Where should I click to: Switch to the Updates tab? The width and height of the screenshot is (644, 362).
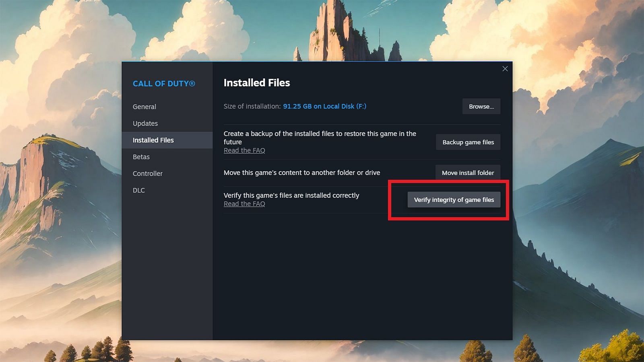tap(167, 123)
